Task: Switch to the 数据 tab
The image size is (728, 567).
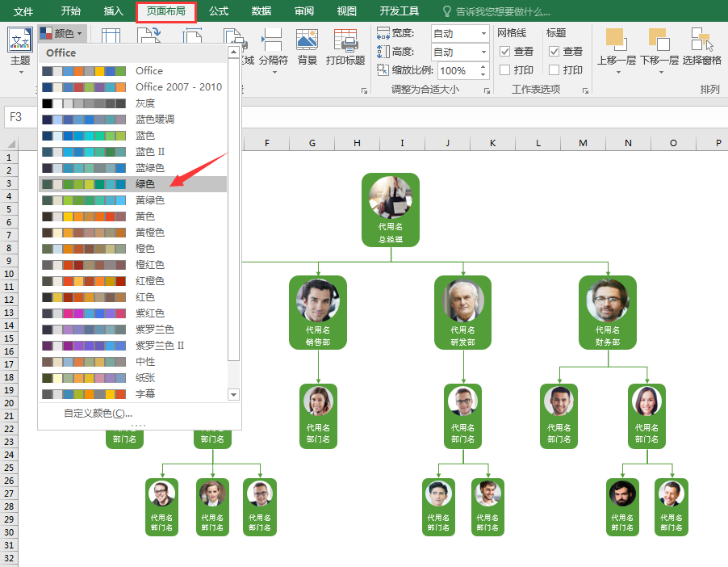Action: coord(261,11)
